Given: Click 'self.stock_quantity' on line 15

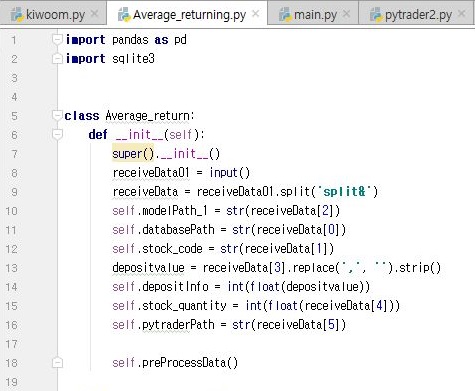Looking at the screenshot, I should (x=169, y=306).
